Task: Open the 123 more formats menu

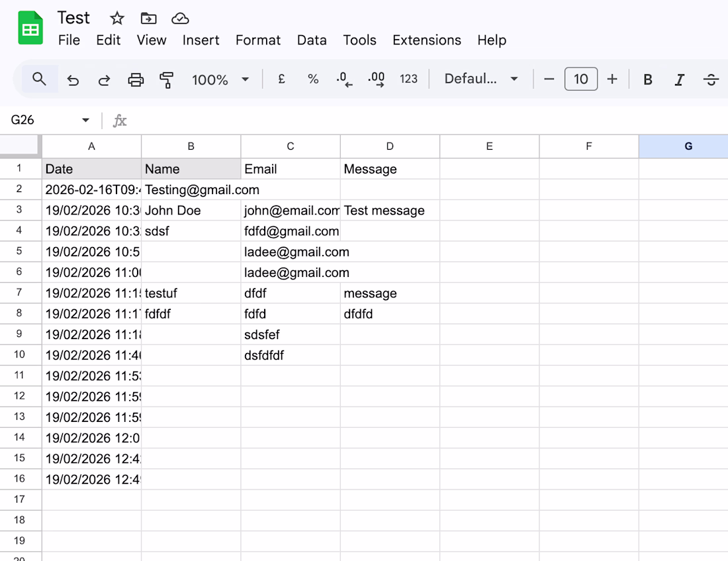Action: tap(408, 79)
